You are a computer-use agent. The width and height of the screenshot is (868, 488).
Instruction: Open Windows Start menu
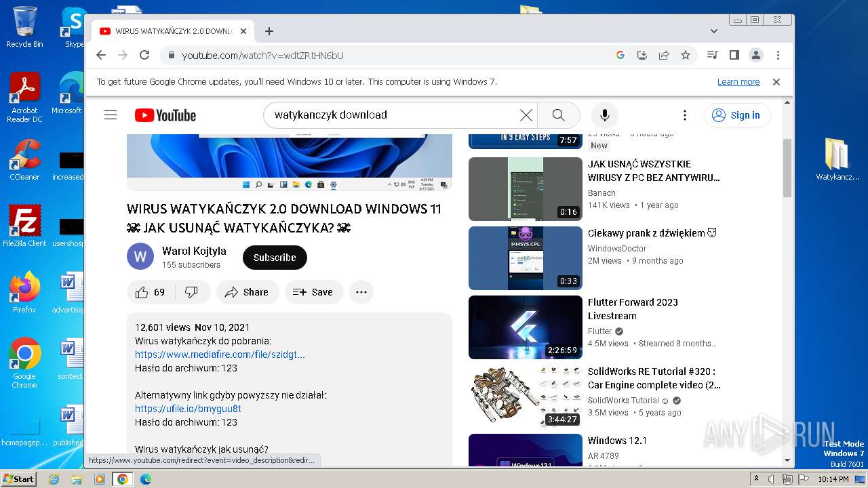pos(18,479)
